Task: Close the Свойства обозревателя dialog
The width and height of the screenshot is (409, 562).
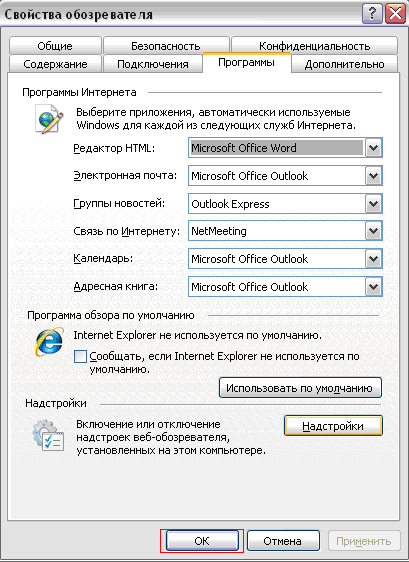Action: coord(395,14)
